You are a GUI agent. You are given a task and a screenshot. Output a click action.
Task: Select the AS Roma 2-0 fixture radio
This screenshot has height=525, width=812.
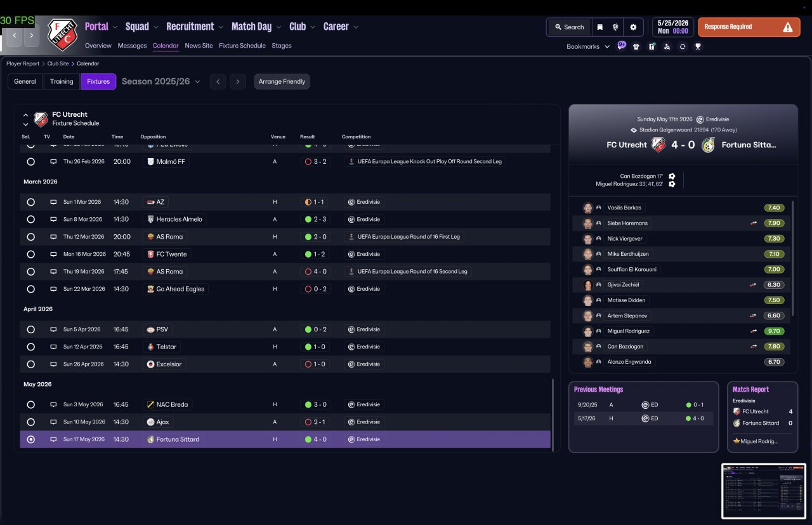coord(30,237)
